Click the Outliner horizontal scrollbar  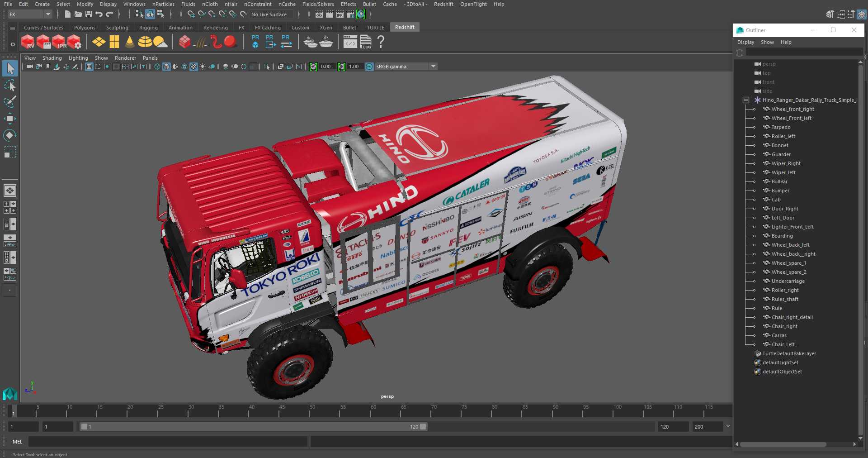pos(783,444)
